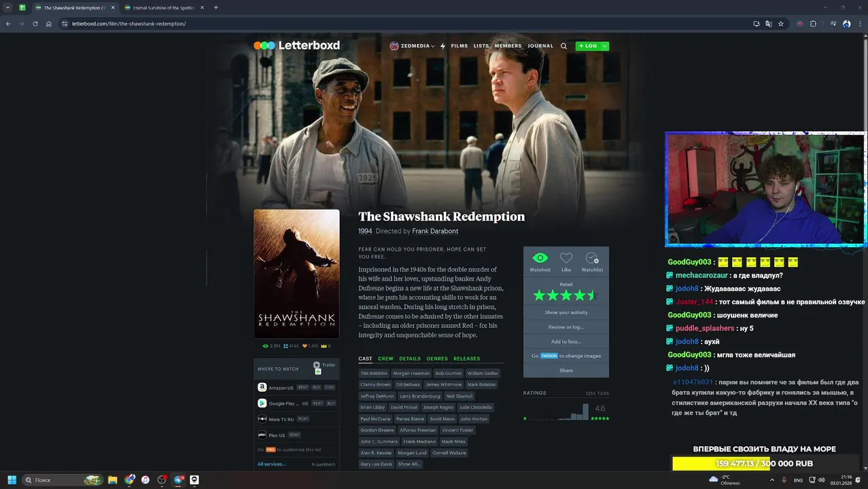Open the browser extensions puzzle icon
Screen dimensions: 868x489
point(813,24)
